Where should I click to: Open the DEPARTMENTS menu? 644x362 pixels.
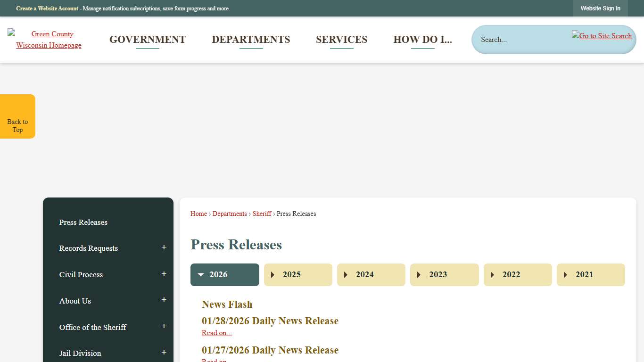click(x=251, y=40)
